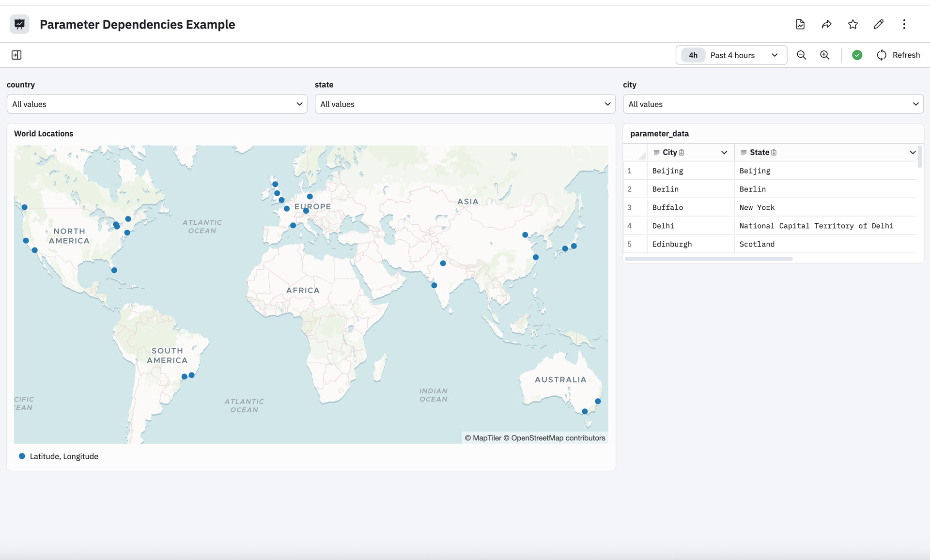Image resolution: width=930 pixels, height=560 pixels.
Task: Expand the state filter dropdown
Action: 465,104
